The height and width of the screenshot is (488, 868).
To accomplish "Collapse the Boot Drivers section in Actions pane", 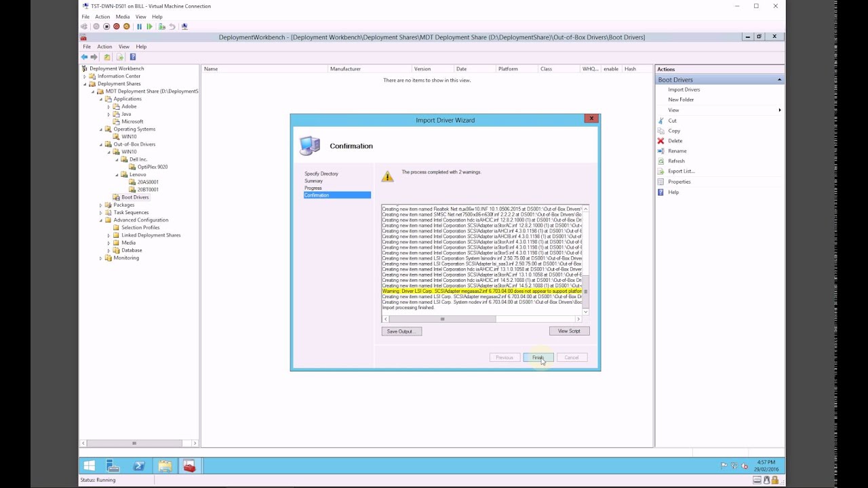I will click(x=779, y=80).
